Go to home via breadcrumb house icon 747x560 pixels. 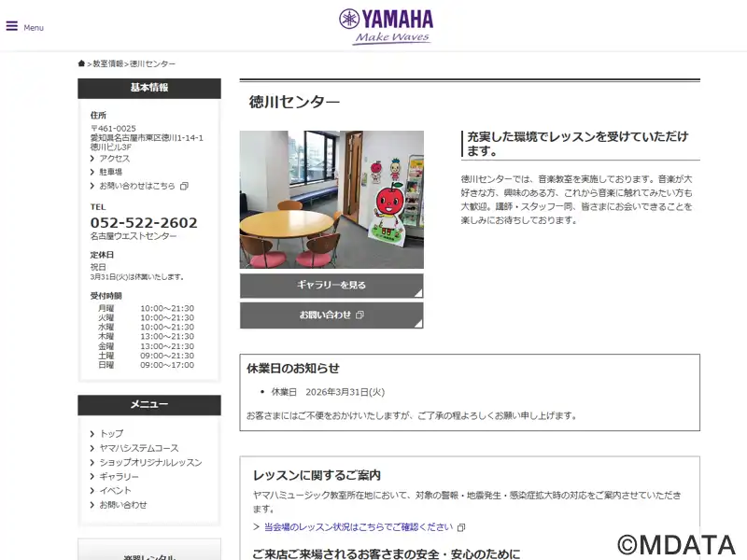(81, 63)
